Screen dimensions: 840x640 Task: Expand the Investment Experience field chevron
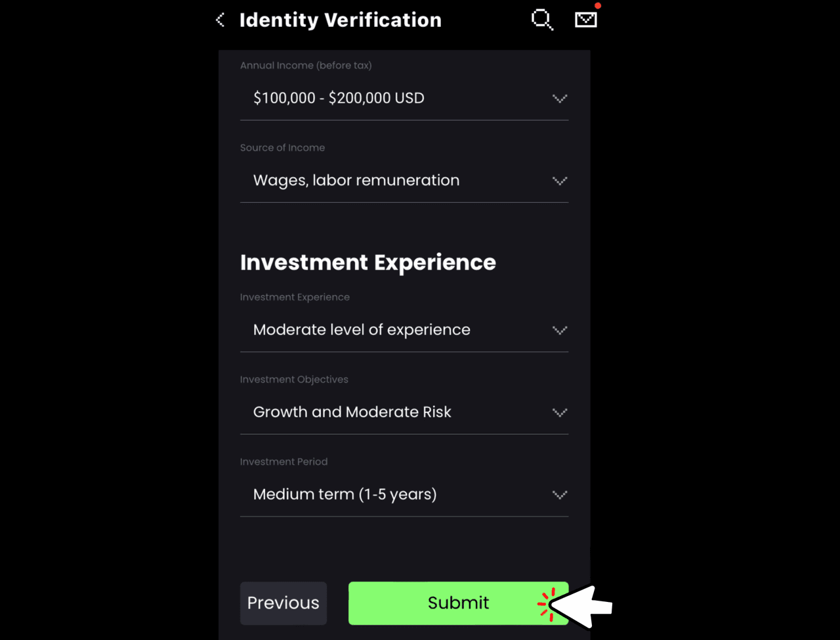tap(560, 330)
